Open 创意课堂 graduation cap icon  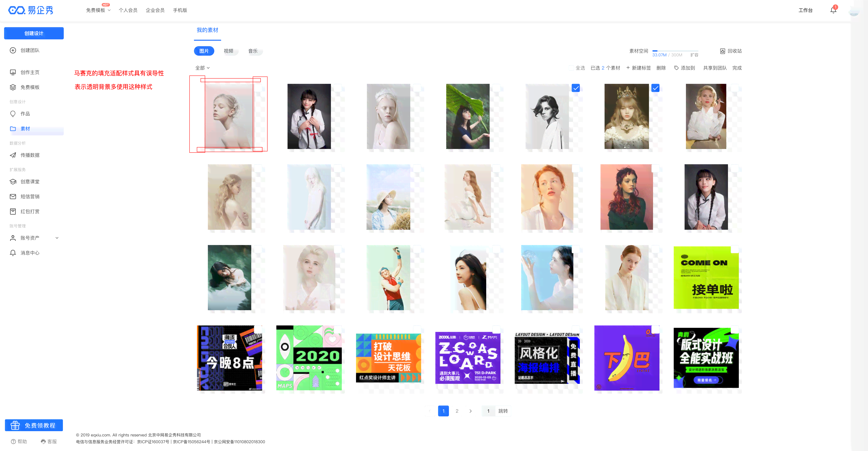[x=13, y=182]
